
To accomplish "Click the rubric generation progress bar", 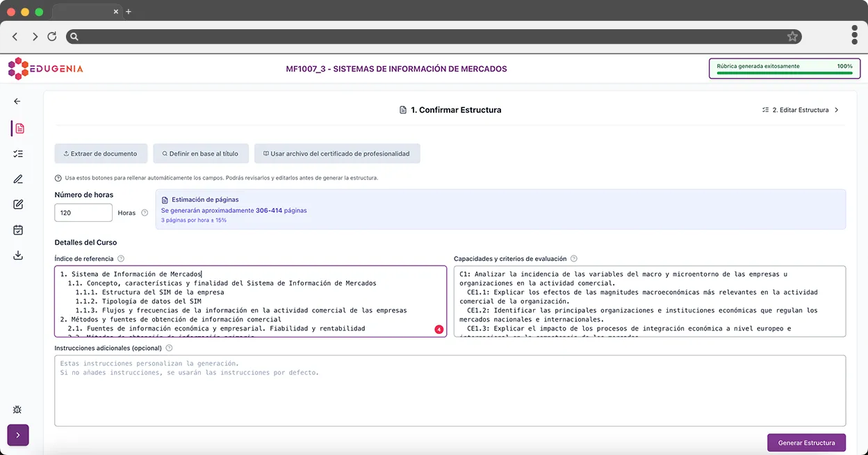I will tap(784, 72).
